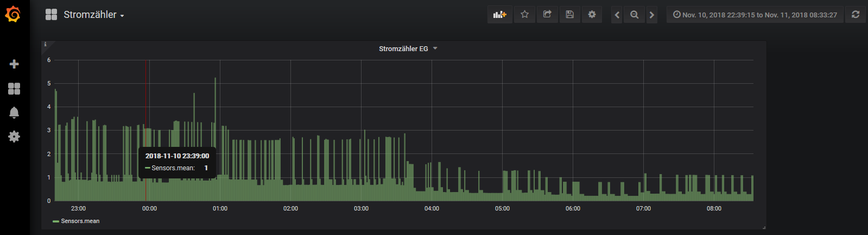Shift time range forward with right arrow
This screenshot has height=235, width=868.
point(652,15)
